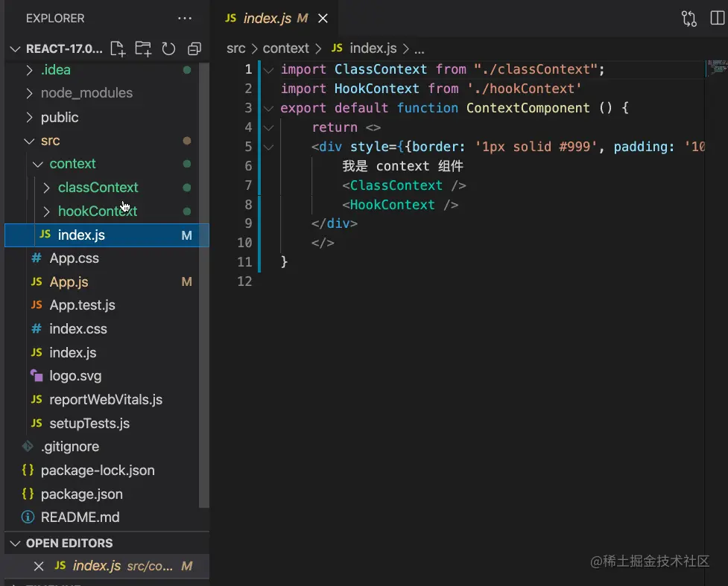
Task: Click the closing </div> tag
Action: 335,223
